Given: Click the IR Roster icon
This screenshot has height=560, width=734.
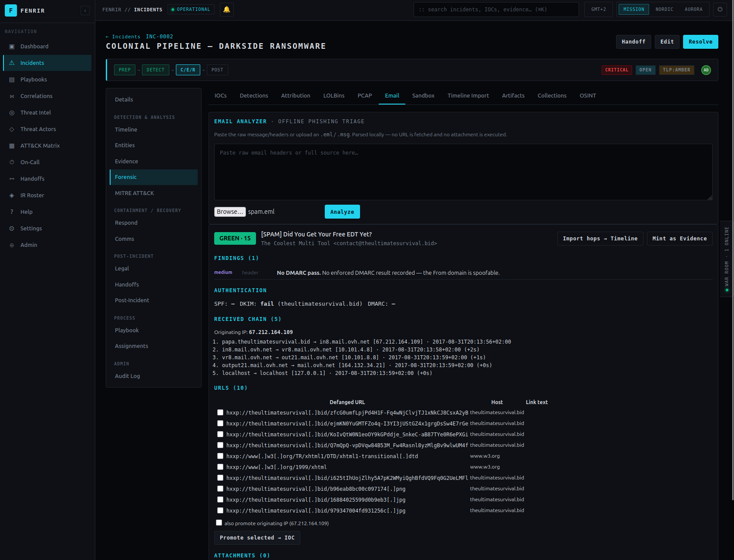Looking at the screenshot, I should 12,196.
